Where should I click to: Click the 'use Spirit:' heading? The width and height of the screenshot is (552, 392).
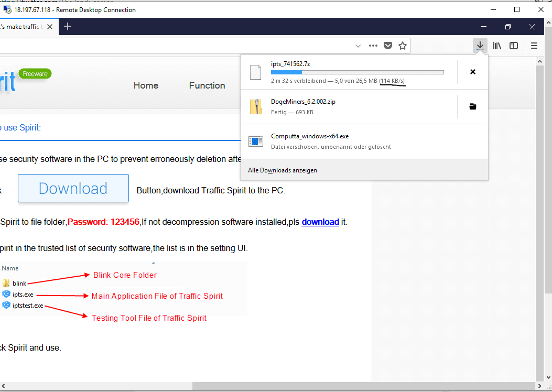point(22,128)
